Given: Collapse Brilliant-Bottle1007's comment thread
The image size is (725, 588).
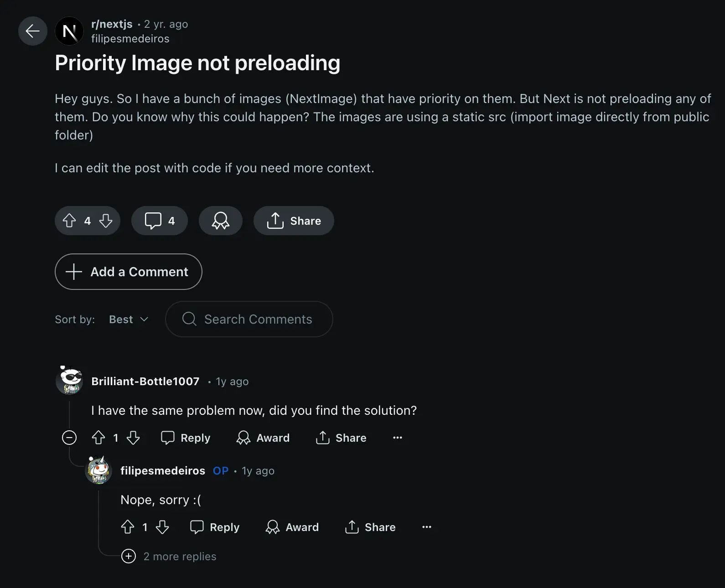Looking at the screenshot, I should pyautogui.click(x=69, y=438).
